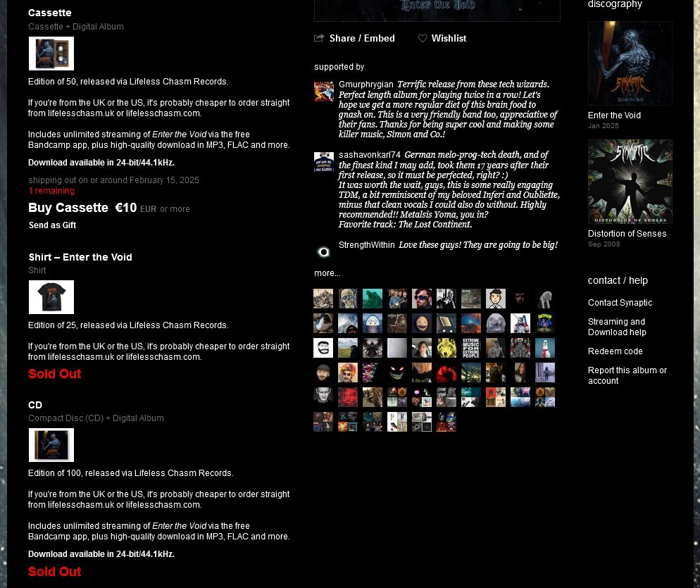This screenshot has height=588, width=700.
Task: Select the smiling egg face avatar
Action: point(422,323)
